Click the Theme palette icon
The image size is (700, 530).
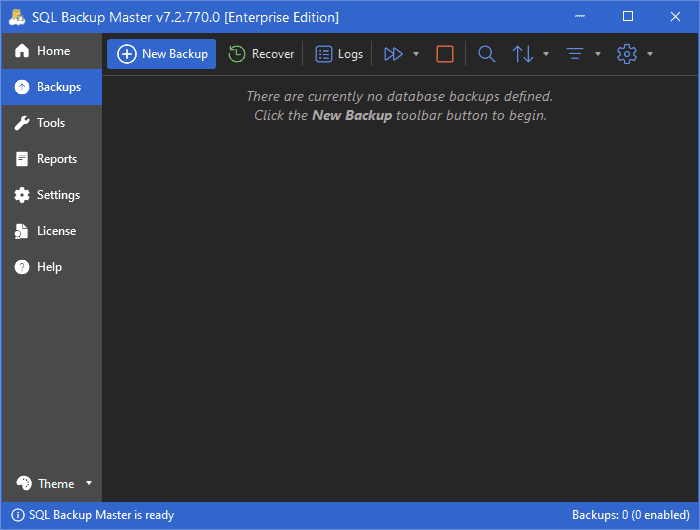[24, 483]
